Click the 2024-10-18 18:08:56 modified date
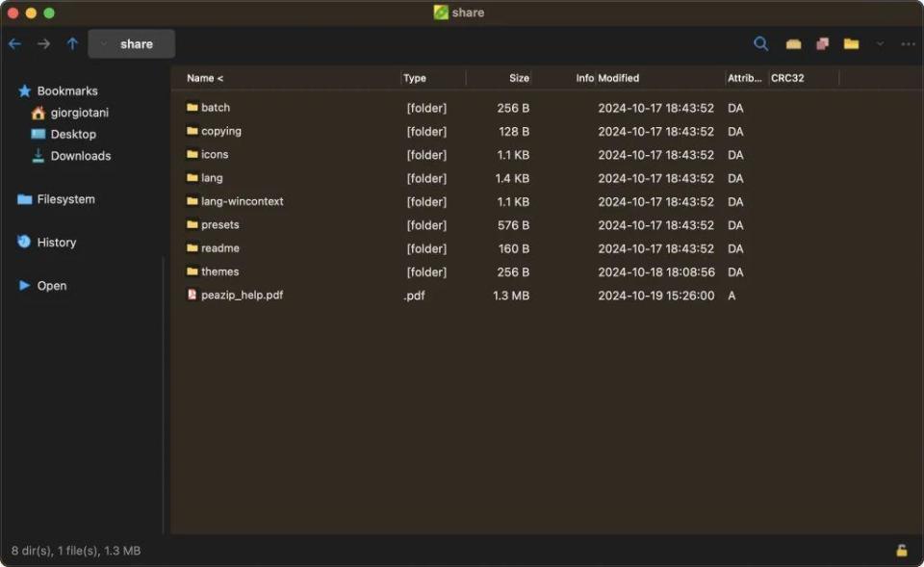The image size is (924, 567). 656,272
